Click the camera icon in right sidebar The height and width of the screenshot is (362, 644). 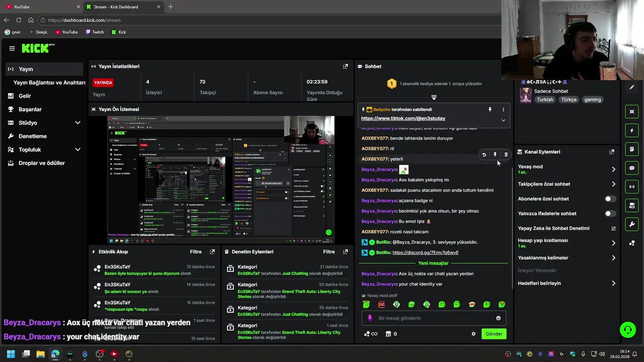tap(632, 206)
